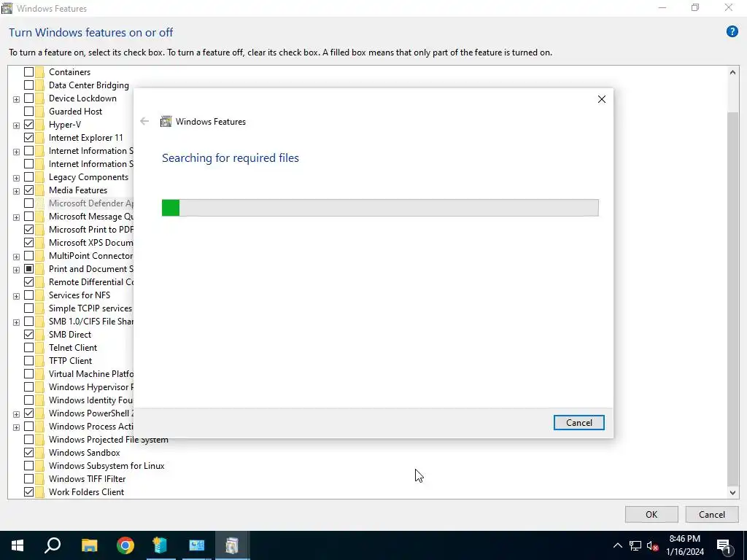The width and height of the screenshot is (747, 560).
Task: Disable Internet Explorer 11 checkbox
Action: pyautogui.click(x=28, y=138)
